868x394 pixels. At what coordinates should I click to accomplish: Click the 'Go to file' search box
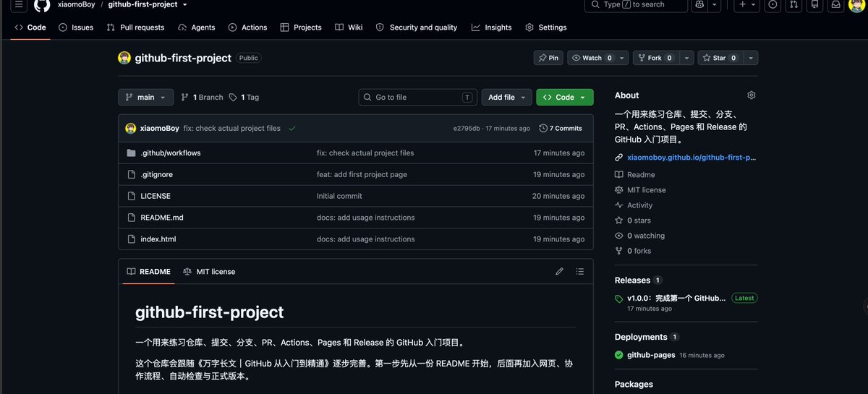[x=418, y=97]
